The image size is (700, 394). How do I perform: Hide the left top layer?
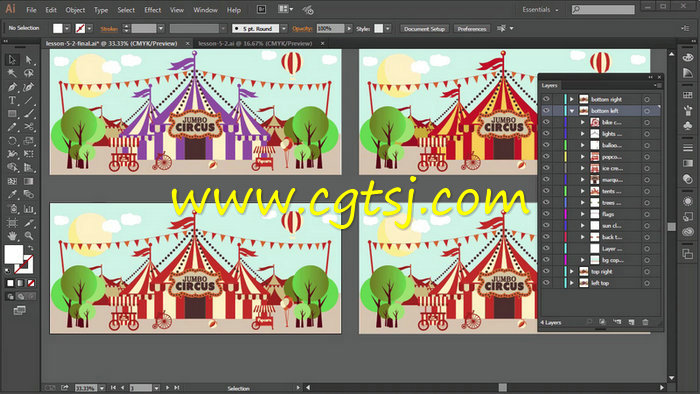[x=546, y=283]
